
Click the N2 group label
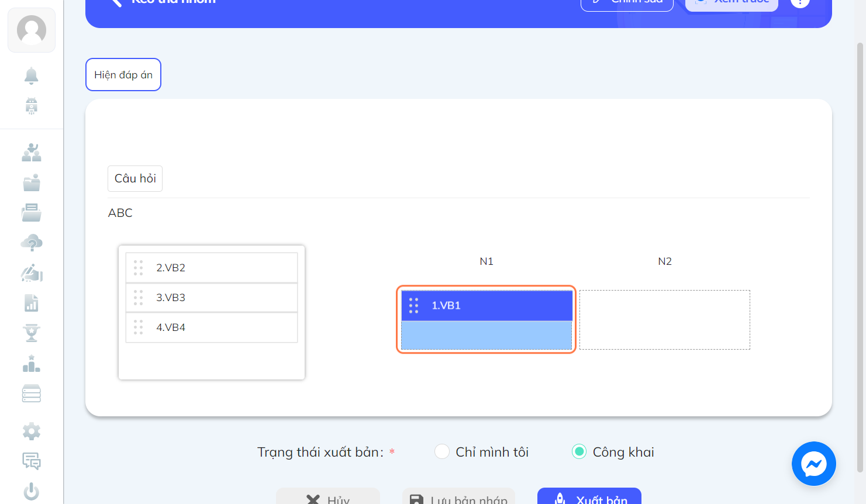click(665, 261)
